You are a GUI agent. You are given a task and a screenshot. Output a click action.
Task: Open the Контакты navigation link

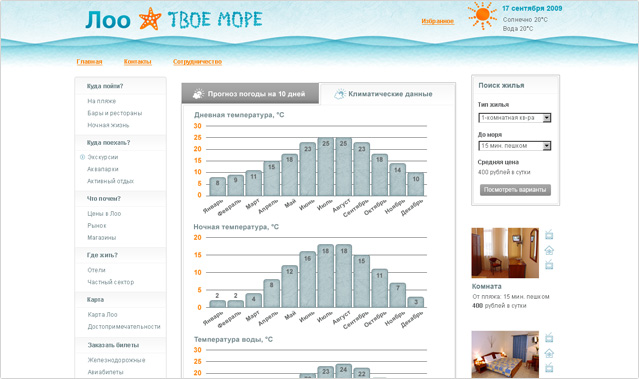point(137,62)
